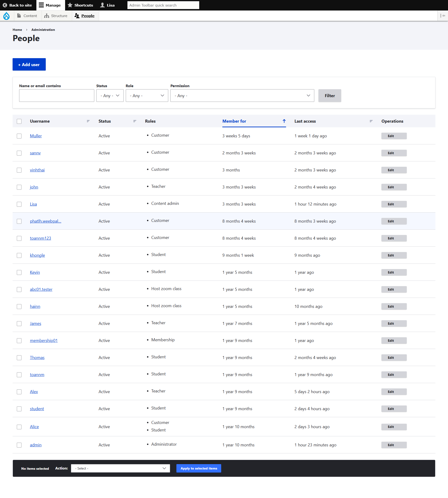Tick the select-all checkbox in table header
This screenshot has width=448, height=498.
click(19, 121)
